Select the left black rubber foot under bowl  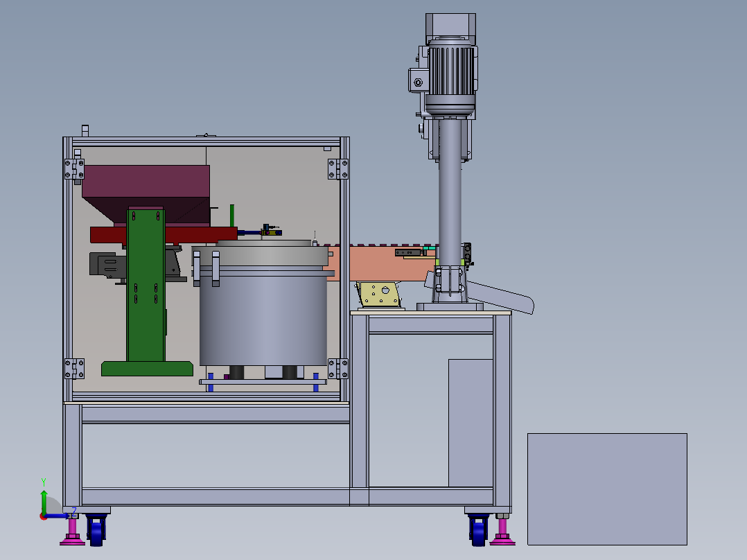236,372
